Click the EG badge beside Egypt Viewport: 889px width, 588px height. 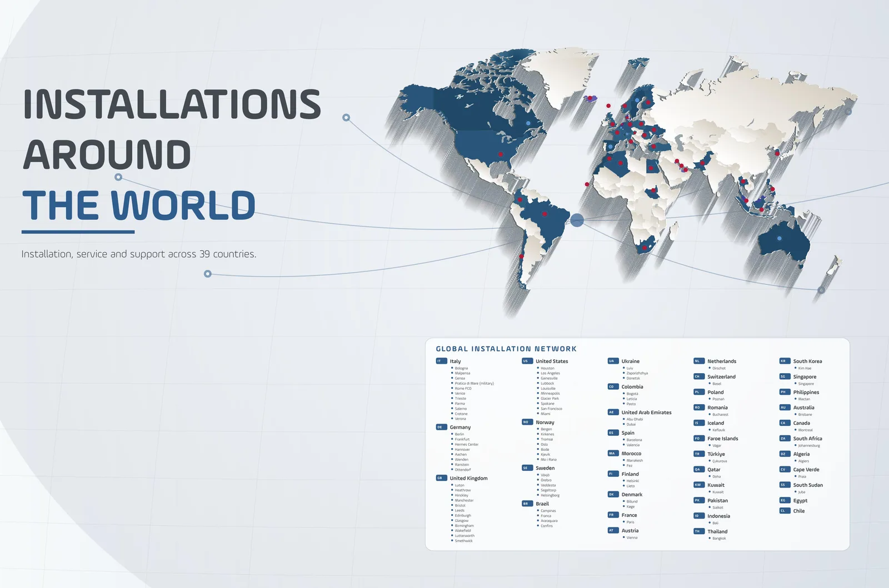coord(785,500)
